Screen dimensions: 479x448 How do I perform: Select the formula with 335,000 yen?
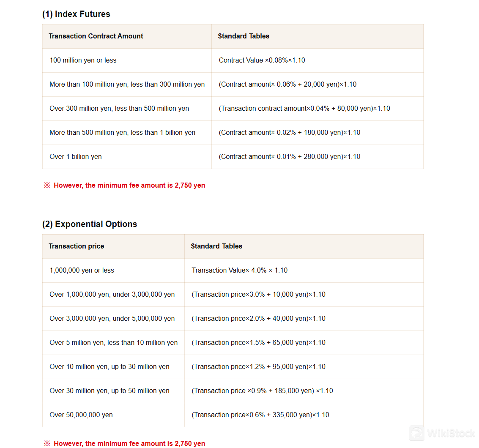(x=260, y=415)
